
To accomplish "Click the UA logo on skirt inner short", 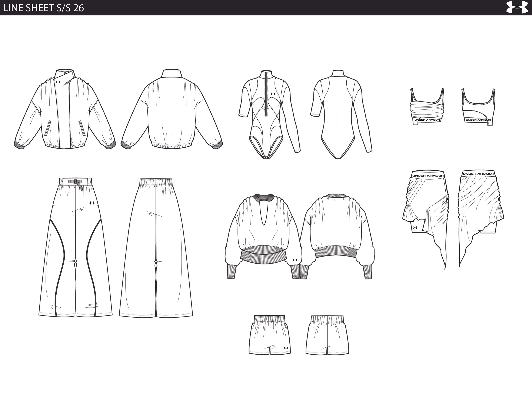I will click(415, 228).
